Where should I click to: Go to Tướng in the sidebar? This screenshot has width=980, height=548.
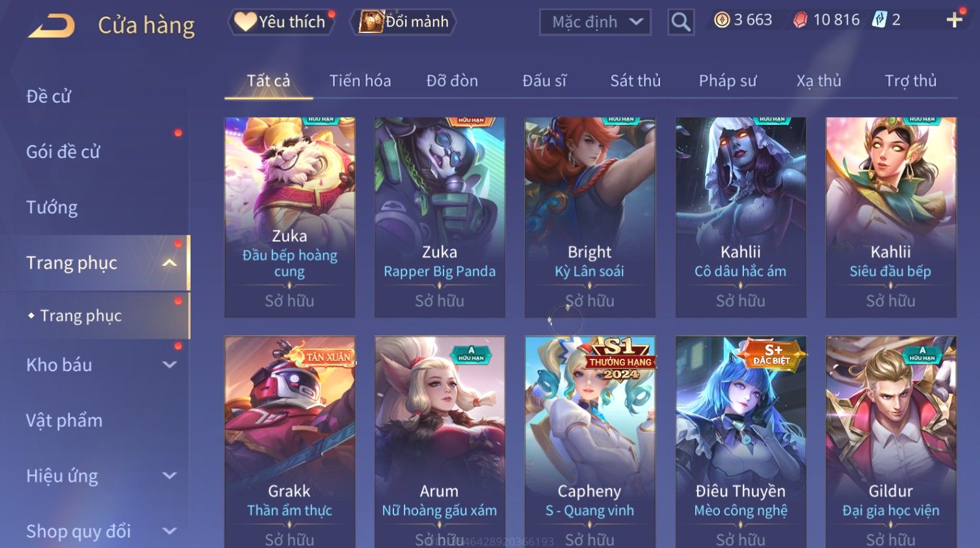pyautogui.click(x=52, y=207)
